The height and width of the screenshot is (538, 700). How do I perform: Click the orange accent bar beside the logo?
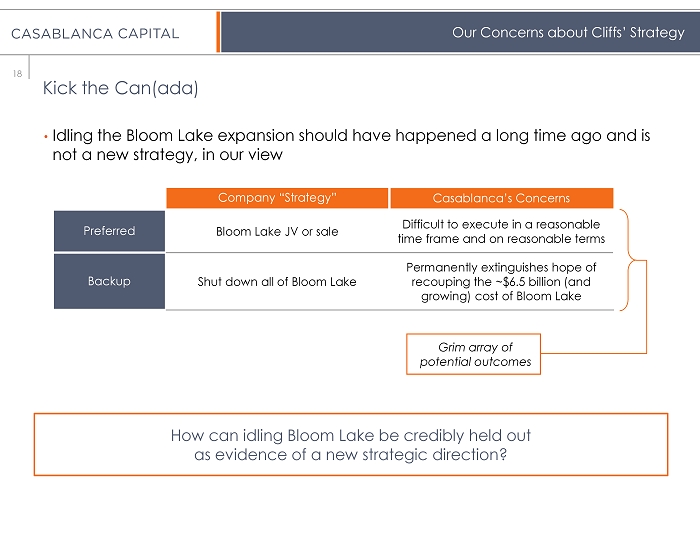(x=217, y=32)
